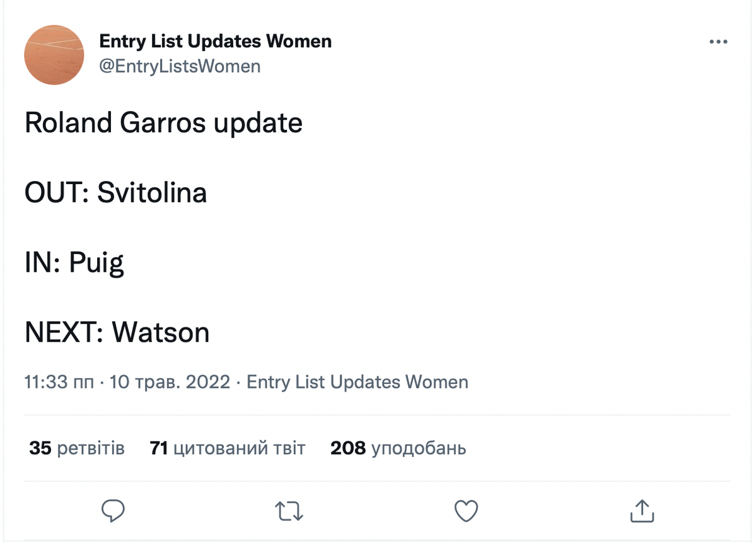
Task: Click the name Puig in the tweet
Action: click(x=96, y=262)
